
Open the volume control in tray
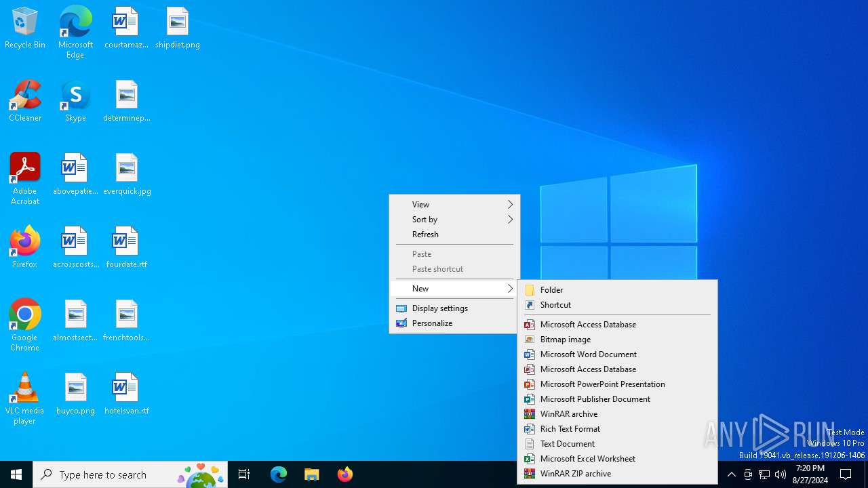[781, 474]
